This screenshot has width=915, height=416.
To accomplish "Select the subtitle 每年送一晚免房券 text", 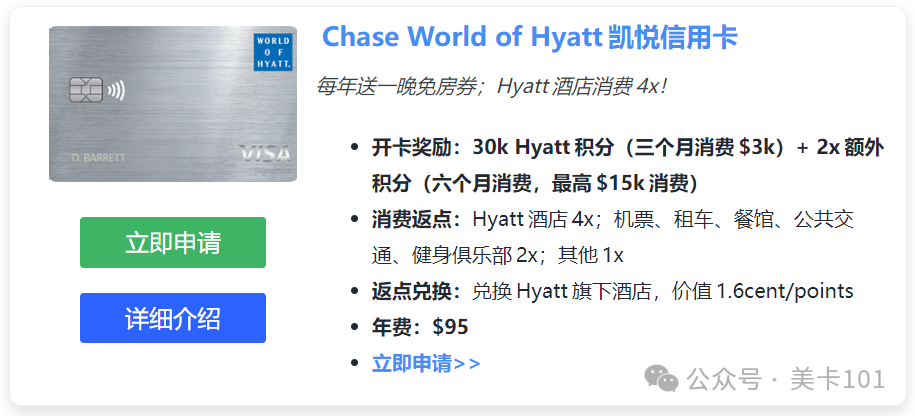I will tap(490, 88).
